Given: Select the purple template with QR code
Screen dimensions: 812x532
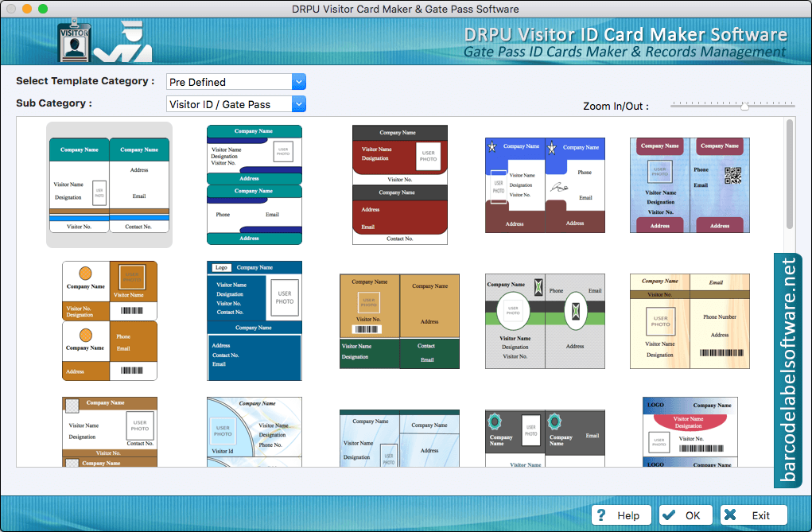Looking at the screenshot, I should coord(690,185).
